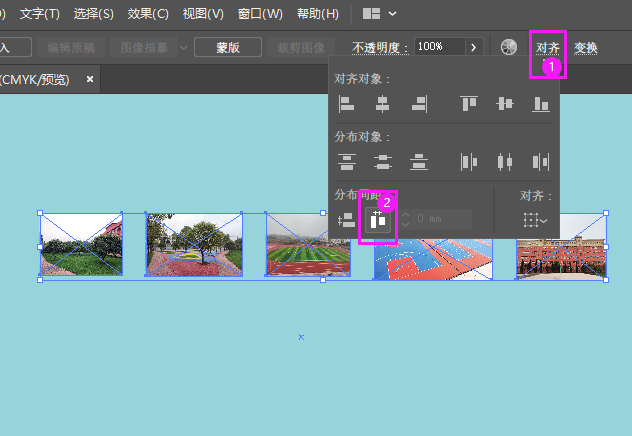Select the blue sports court photo

coord(433,260)
